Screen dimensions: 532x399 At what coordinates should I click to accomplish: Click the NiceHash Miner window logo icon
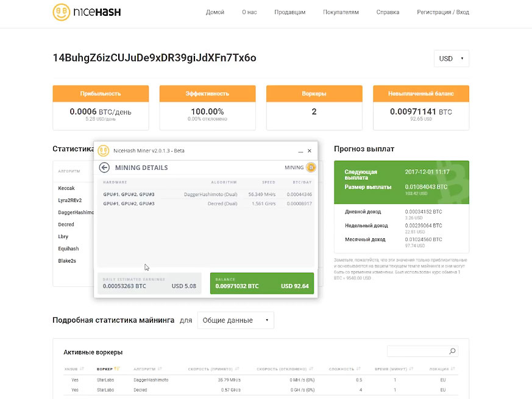pos(104,150)
